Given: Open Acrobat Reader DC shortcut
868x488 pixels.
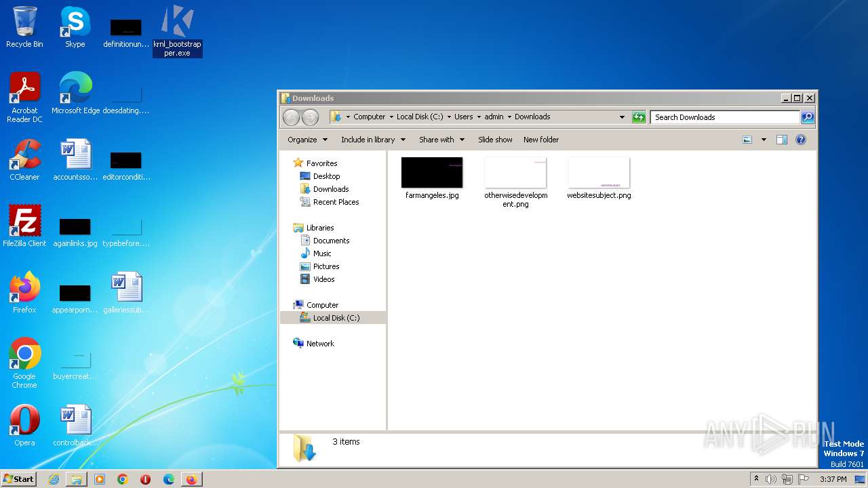Looking at the screenshot, I should coord(24,98).
